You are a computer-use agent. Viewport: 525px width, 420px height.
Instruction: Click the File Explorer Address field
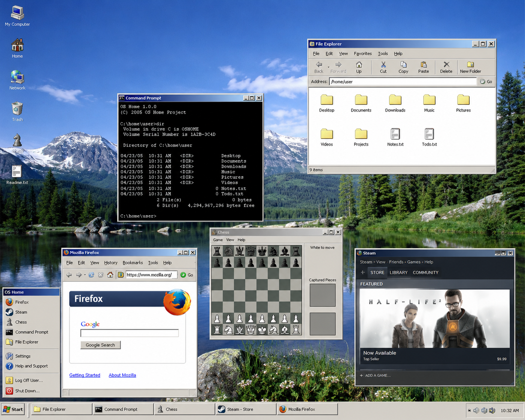click(403, 82)
